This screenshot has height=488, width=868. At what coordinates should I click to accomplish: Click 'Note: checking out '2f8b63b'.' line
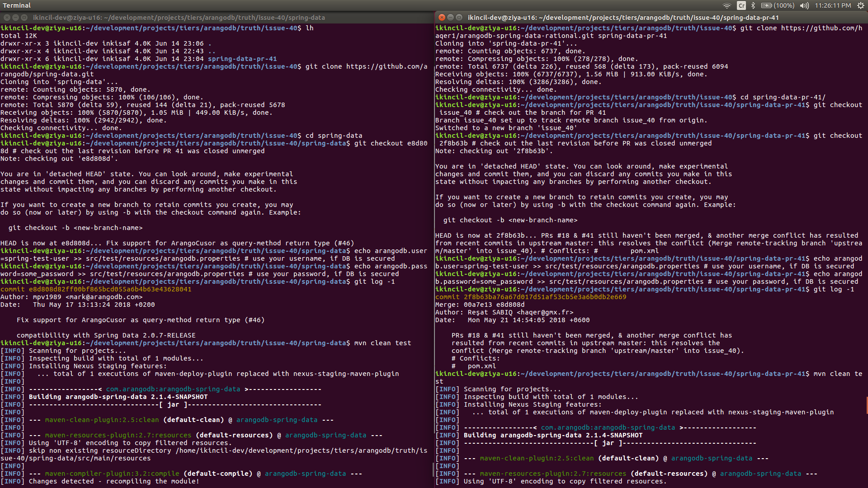coord(494,151)
